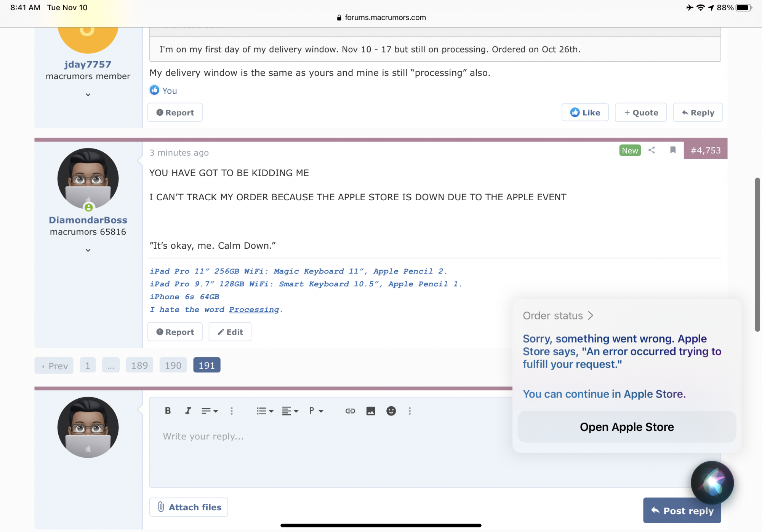The height and width of the screenshot is (532, 762).
Task: Expand DiamondarBoss user details chevron
Action: [x=88, y=250]
